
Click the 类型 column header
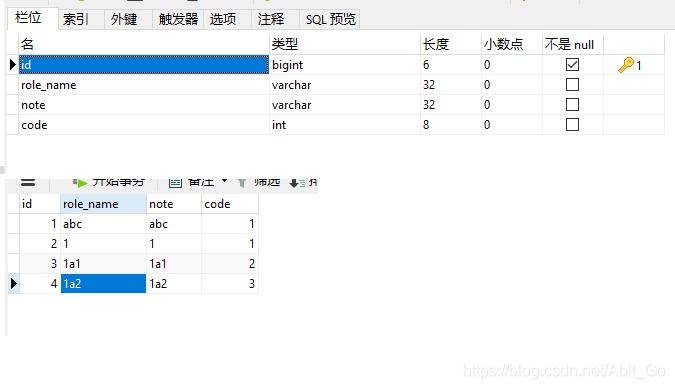pos(345,44)
